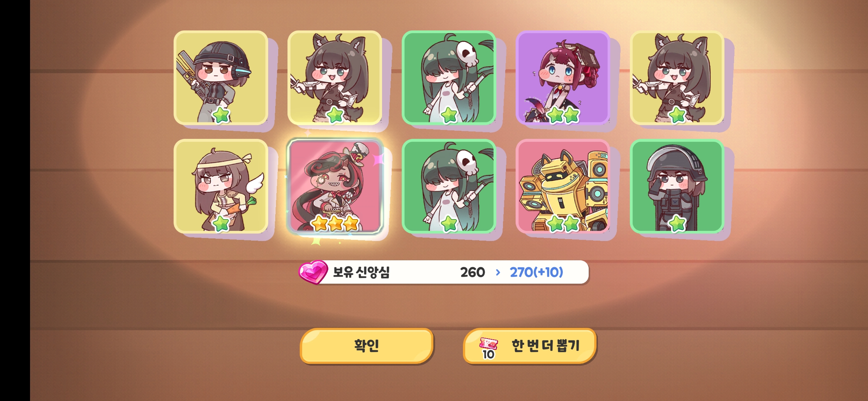Click the 보유 신앙심 faith label

(361, 272)
